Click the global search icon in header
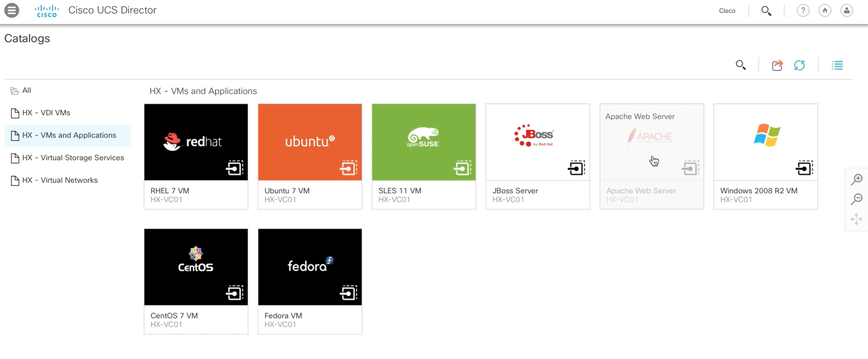868x359 pixels. [x=766, y=11]
